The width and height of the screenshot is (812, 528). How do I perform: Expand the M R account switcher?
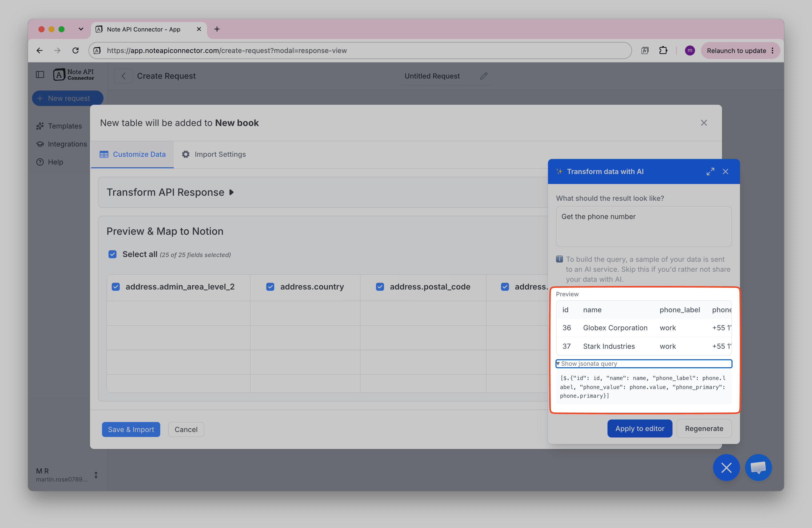point(96,475)
